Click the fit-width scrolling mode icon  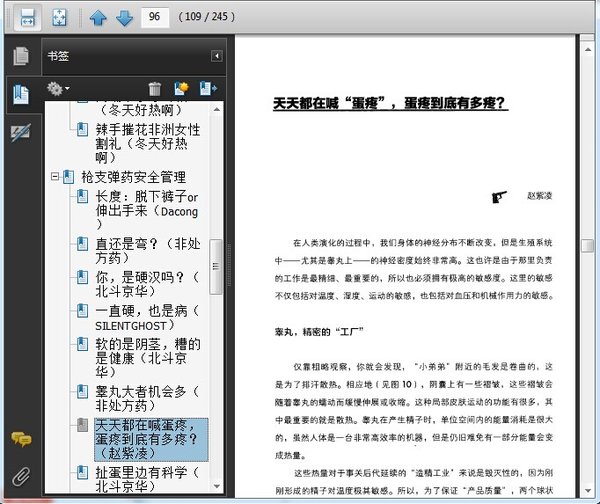pyautogui.click(x=28, y=17)
